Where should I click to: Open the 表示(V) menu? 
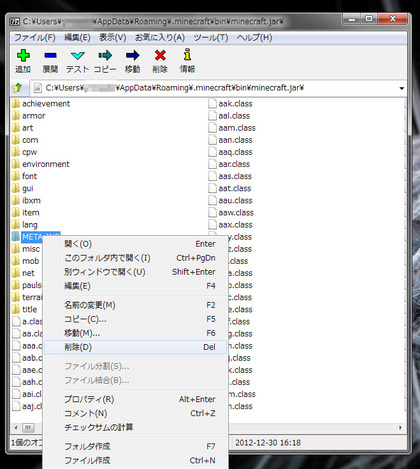(x=113, y=37)
